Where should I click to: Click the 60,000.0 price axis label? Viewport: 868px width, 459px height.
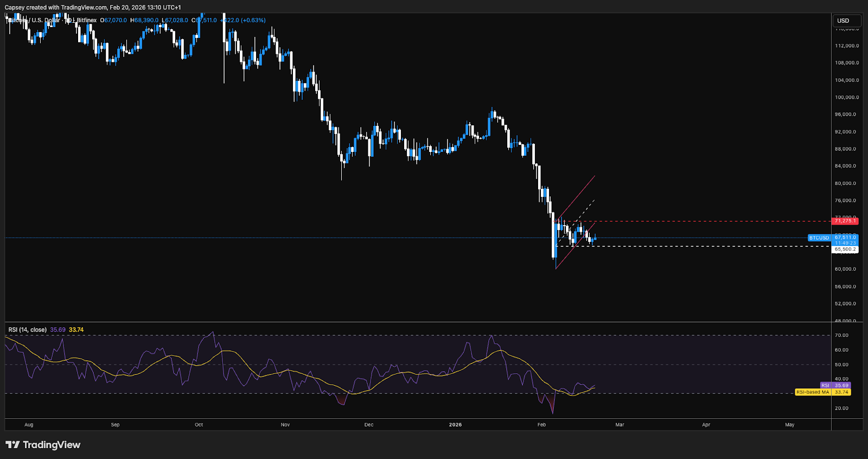pos(846,269)
